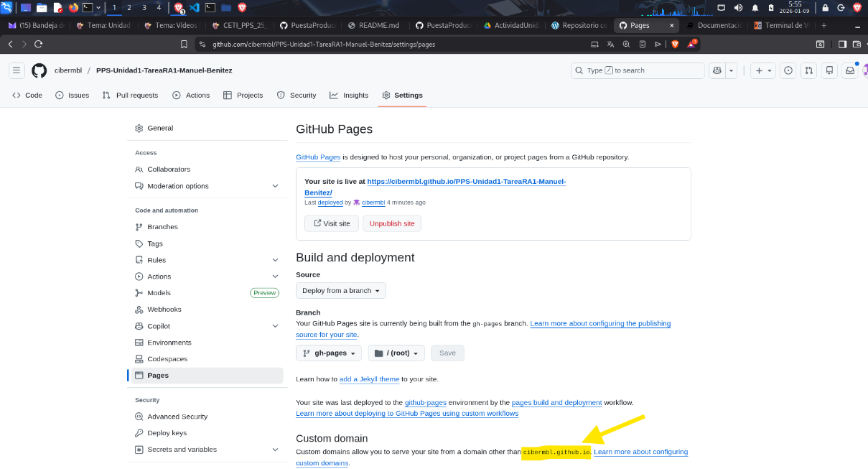This screenshot has width=868, height=469.
Task: Expand Moderation options section
Action: pos(207,186)
